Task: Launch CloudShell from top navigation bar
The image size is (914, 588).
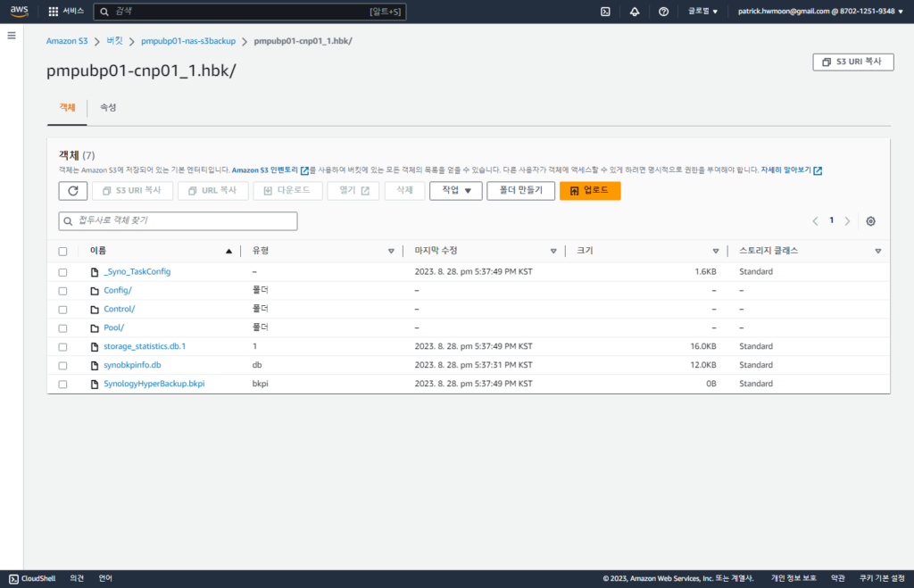Action: pos(606,11)
